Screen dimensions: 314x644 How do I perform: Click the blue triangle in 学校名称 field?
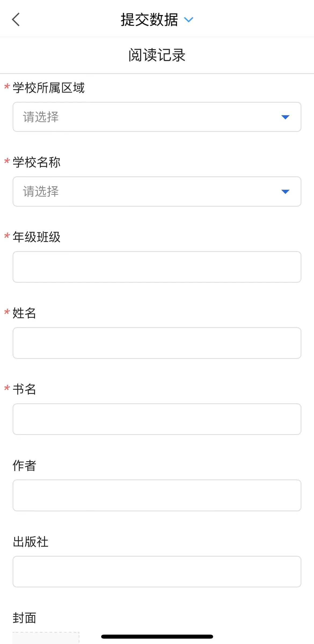pos(285,192)
